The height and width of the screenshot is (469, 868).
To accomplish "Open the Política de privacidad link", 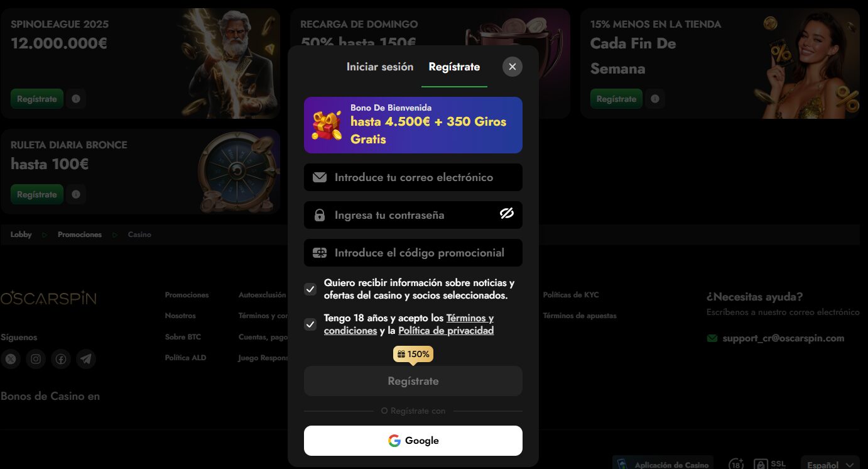I will coord(446,331).
